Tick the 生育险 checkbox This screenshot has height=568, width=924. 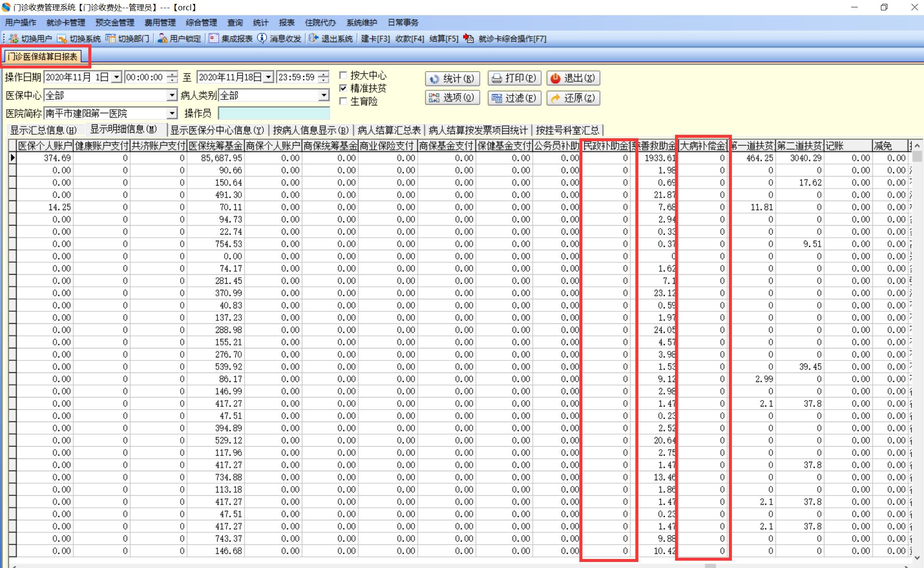tap(343, 101)
